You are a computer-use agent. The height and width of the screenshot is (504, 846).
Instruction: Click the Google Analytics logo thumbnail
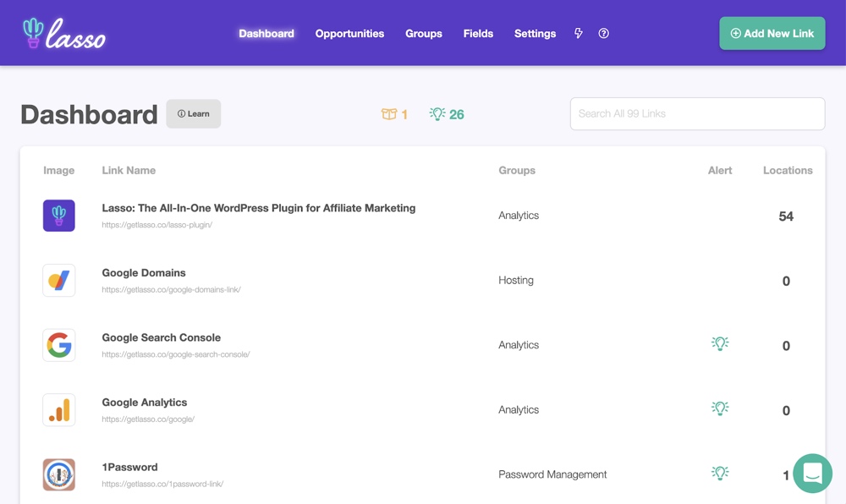click(x=59, y=409)
